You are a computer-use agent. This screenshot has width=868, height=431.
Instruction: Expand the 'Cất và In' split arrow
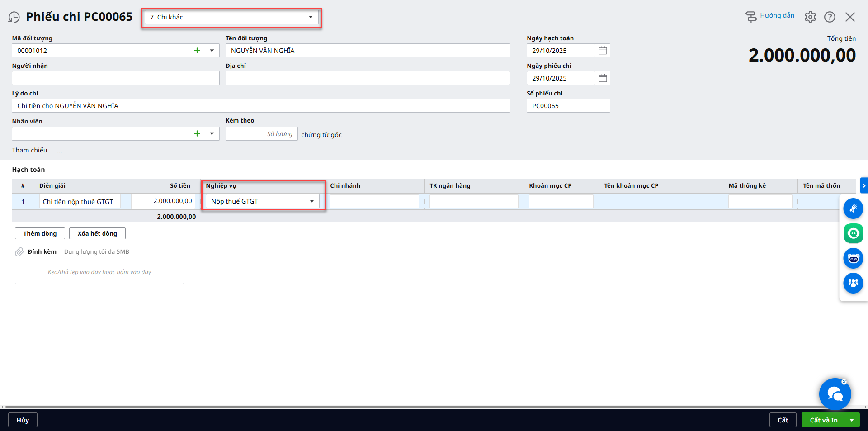(852, 420)
